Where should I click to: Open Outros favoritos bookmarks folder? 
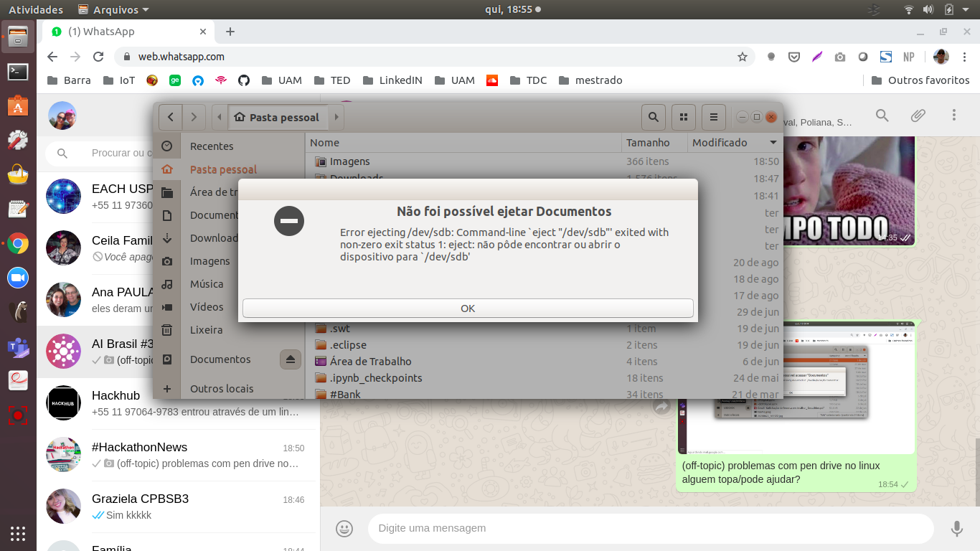920,80
